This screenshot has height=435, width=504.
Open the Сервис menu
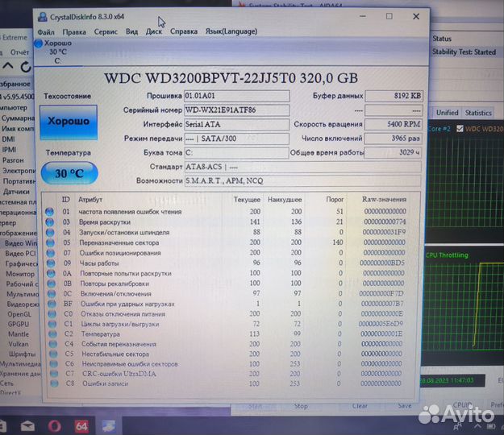(x=106, y=31)
